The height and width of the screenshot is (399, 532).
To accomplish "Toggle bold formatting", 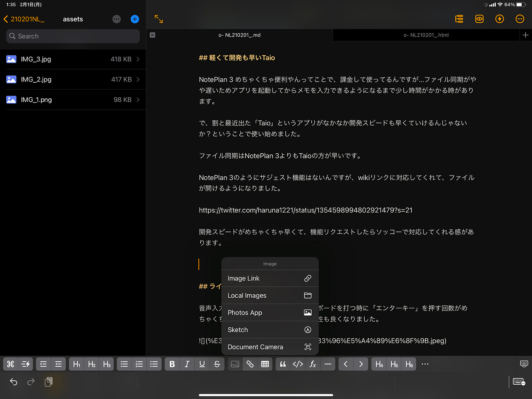I will click(172, 364).
